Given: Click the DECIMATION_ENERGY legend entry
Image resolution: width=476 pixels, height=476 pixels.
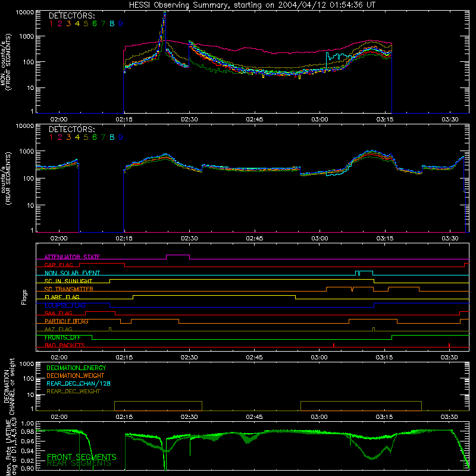Looking at the screenshot, I should [76, 368].
